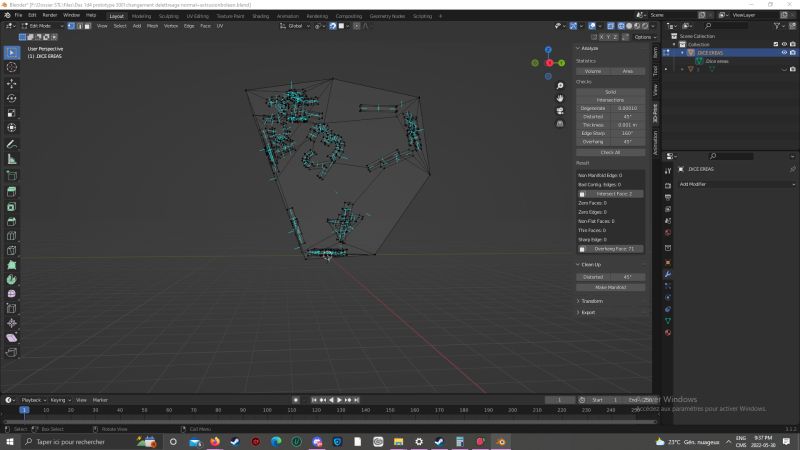Select the Loop Cut tool
Screen dimensions: 800x450
[x=11, y=236]
